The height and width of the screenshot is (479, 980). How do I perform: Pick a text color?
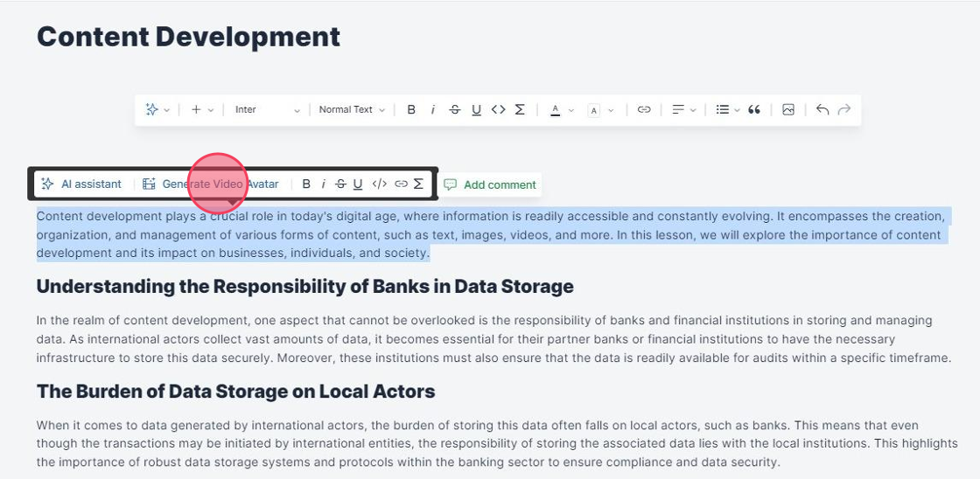click(x=561, y=110)
